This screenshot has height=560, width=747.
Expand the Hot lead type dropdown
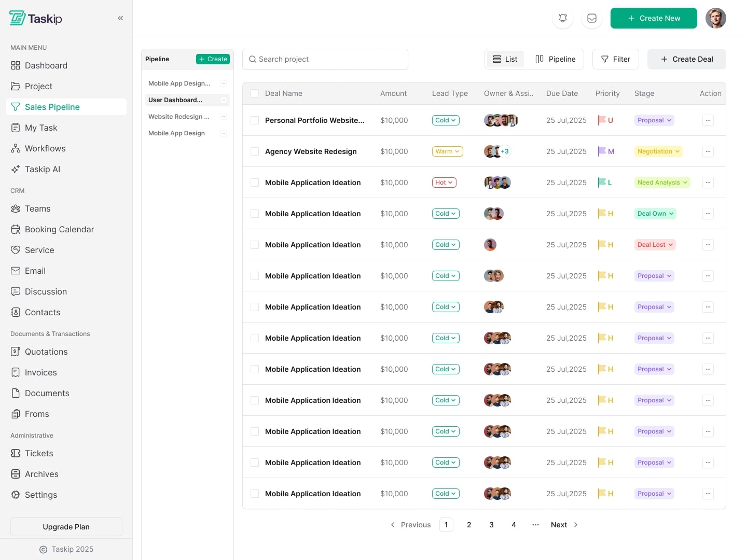coord(444,183)
